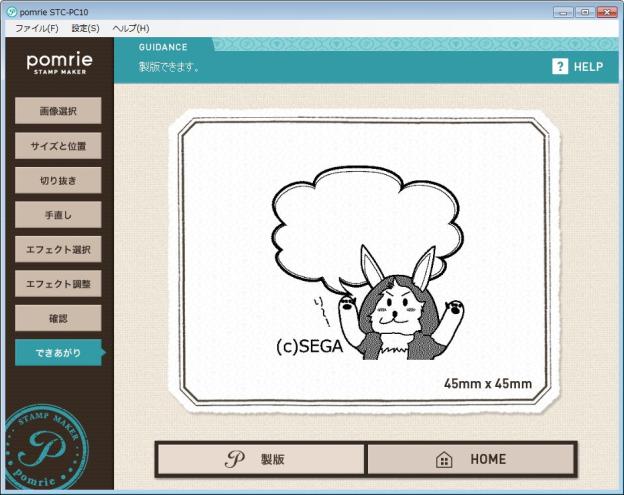Screen dimensions: 624x495
Task: Go to 確認 step
Action: pos(58,318)
